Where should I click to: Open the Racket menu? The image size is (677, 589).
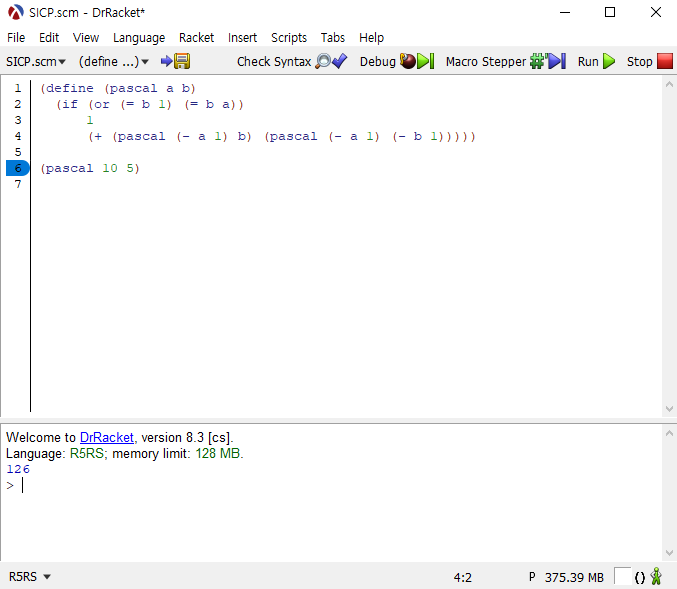pyautogui.click(x=196, y=37)
